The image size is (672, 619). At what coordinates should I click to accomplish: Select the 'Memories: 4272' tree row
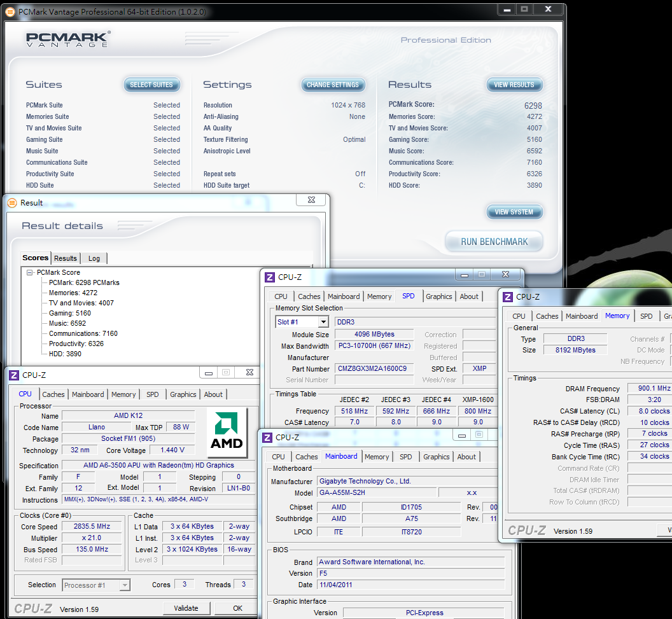[x=73, y=293]
